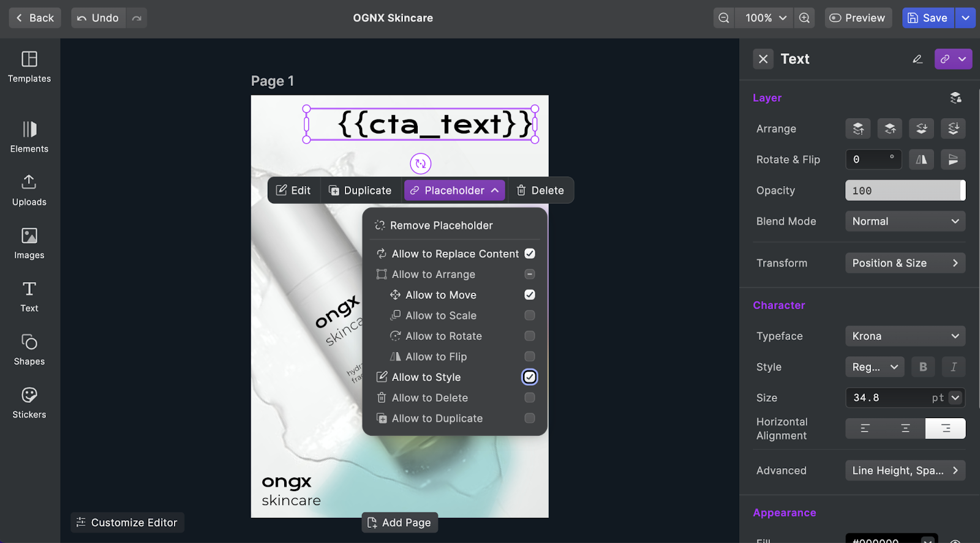The image size is (980, 543).
Task: Toggle the Allow to Arrange checkbox
Action: [x=530, y=274]
